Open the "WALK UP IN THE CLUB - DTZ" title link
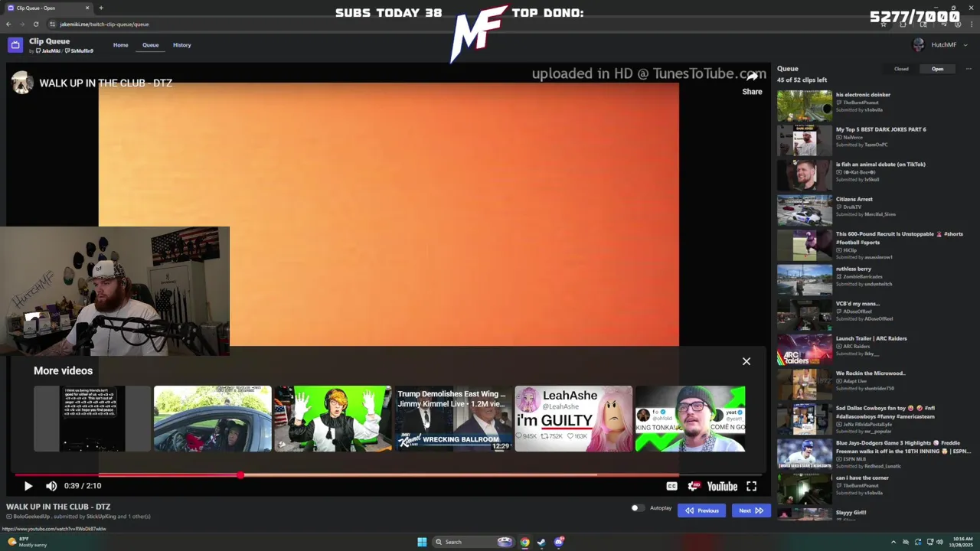 pos(106,83)
